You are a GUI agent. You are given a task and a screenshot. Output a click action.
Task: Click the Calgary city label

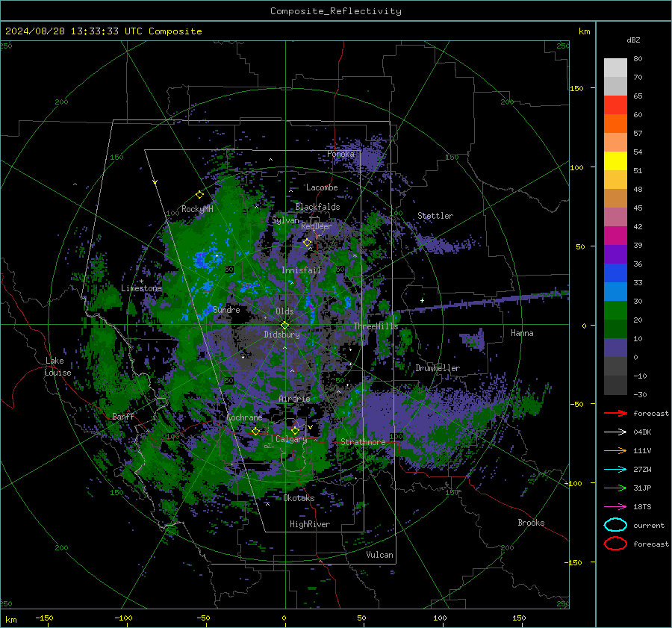(x=291, y=439)
